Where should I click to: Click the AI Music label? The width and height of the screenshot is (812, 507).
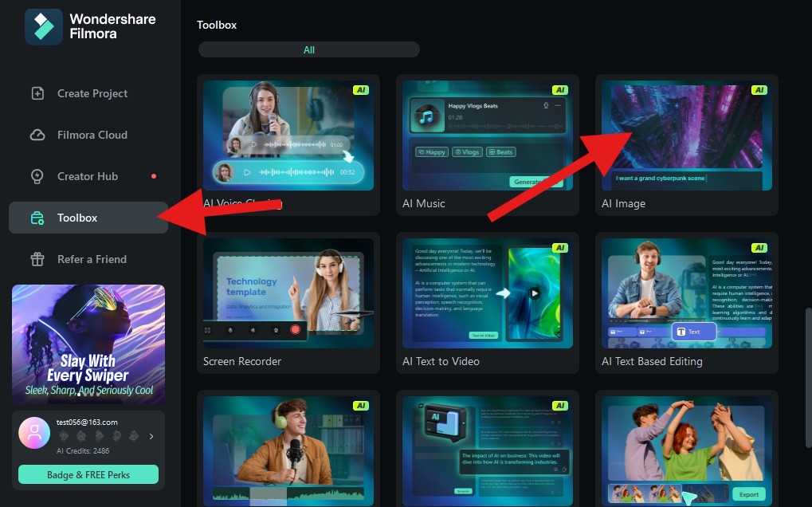pyautogui.click(x=424, y=203)
